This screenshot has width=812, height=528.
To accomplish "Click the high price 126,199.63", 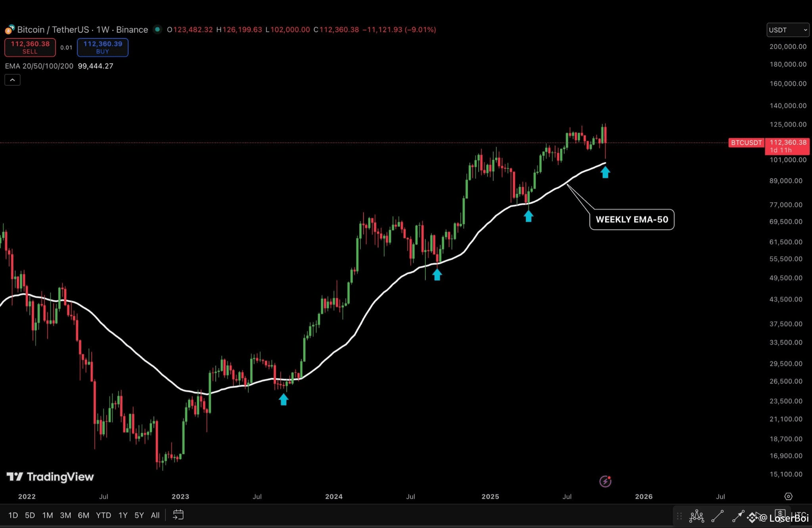I will tap(242, 30).
